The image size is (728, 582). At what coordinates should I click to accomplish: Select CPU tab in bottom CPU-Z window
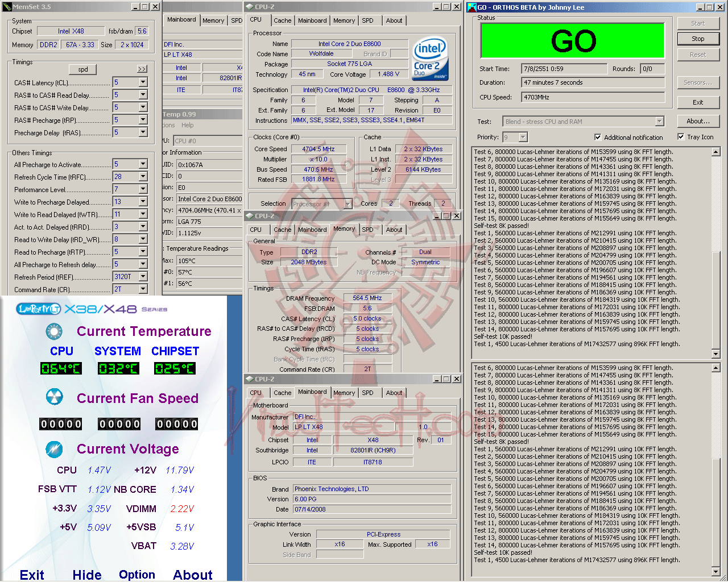(x=256, y=393)
